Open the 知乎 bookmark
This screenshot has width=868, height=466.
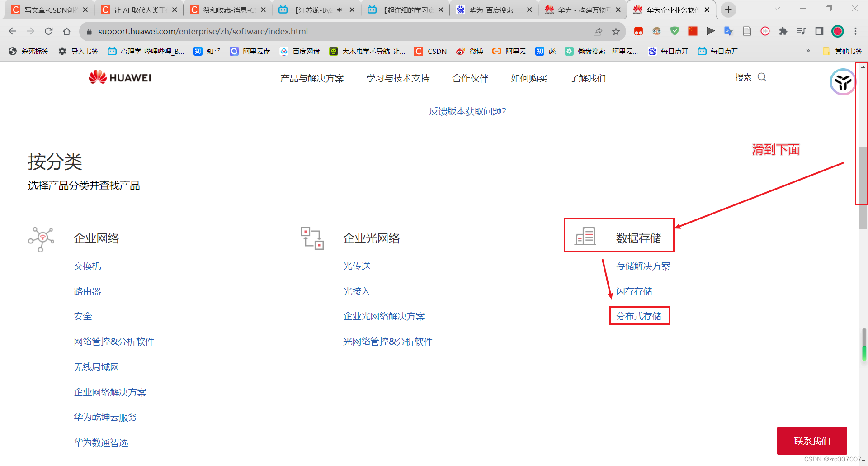click(207, 51)
